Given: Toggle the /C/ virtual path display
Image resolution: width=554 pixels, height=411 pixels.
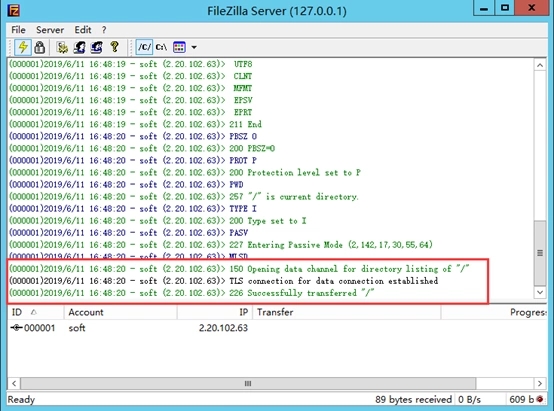Looking at the screenshot, I should click(145, 47).
